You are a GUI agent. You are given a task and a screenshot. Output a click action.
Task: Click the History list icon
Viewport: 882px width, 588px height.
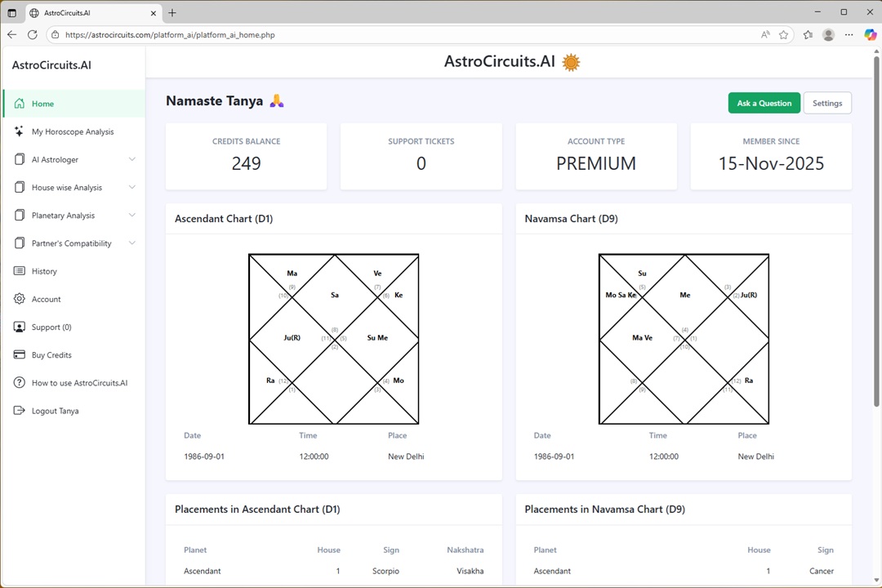[20, 271]
